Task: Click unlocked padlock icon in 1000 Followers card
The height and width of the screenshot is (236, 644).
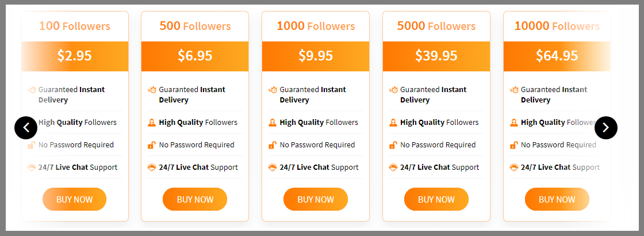Action: [273, 145]
